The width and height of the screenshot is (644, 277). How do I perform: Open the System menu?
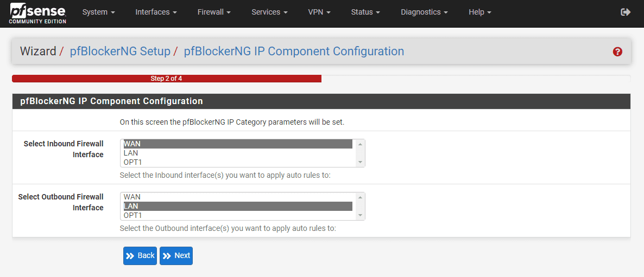click(x=98, y=12)
